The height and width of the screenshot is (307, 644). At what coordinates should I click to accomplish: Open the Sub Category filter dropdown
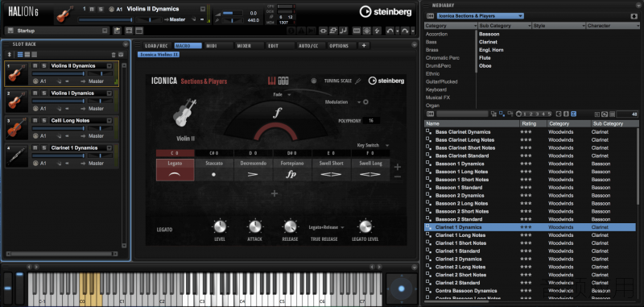(529, 26)
